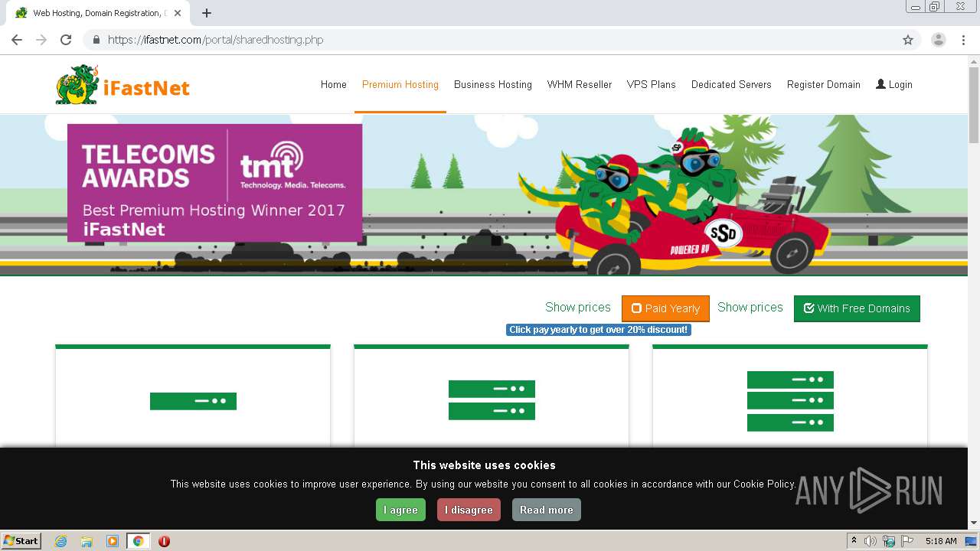Screen dimensions: 980x551
Task: Open file explorer from taskbar
Action: click(87, 541)
